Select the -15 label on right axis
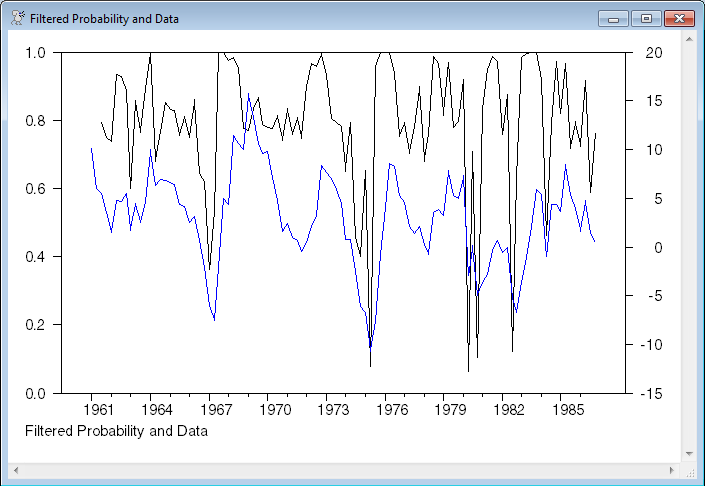Viewport: 705px width, 486px height. pyautogui.click(x=649, y=393)
